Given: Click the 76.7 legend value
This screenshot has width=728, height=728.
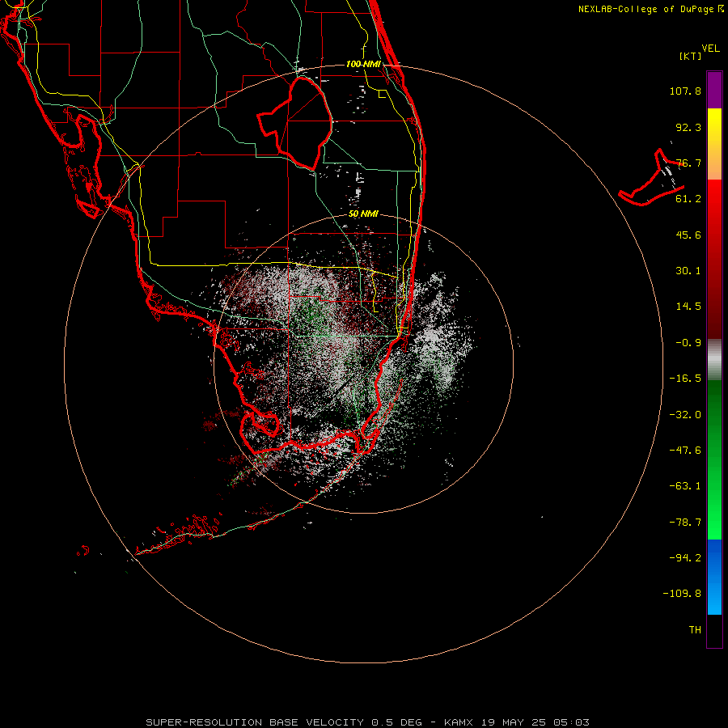Looking at the screenshot, I should coord(688,163).
